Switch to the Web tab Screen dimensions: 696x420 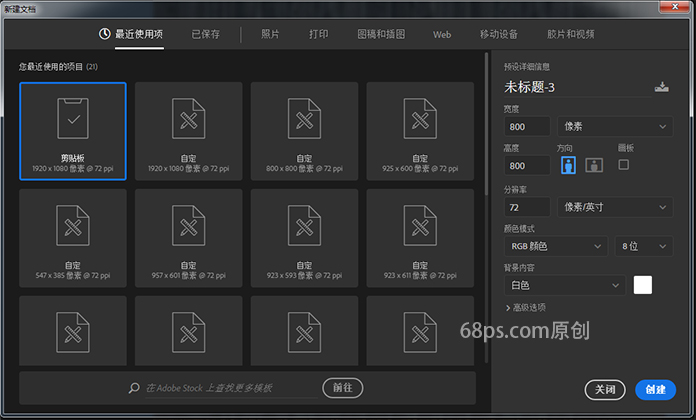[442, 34]
